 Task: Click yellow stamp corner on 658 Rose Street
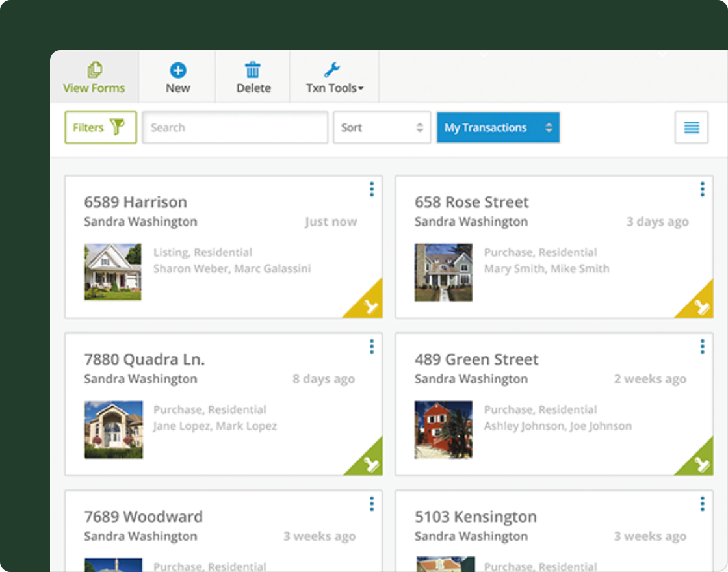[700, 305]
